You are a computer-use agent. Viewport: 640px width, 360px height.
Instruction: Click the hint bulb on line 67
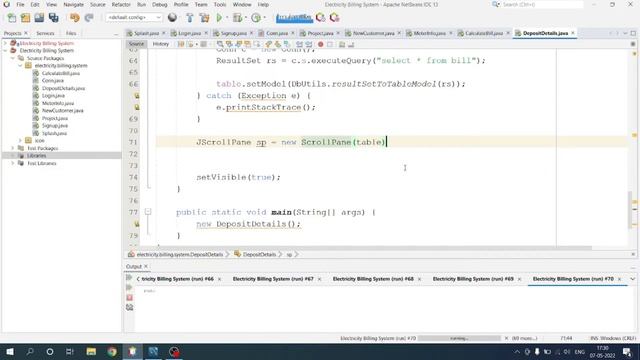pos(137,96)
